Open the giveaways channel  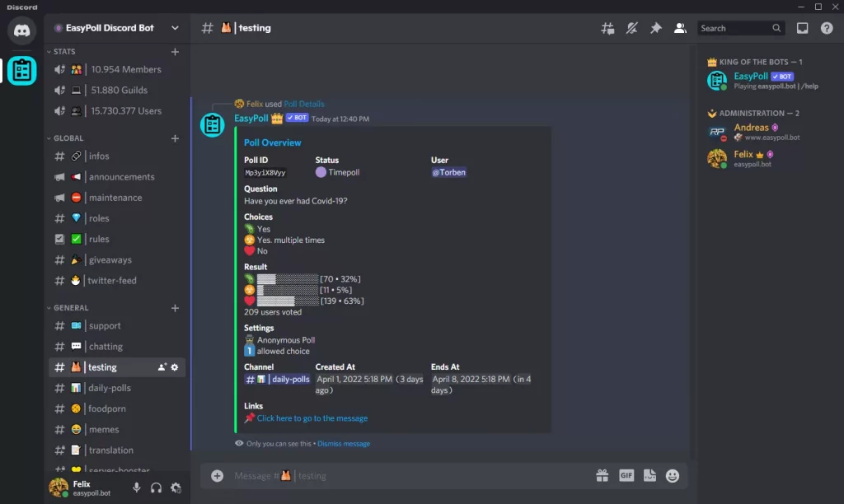click(117, 259)
